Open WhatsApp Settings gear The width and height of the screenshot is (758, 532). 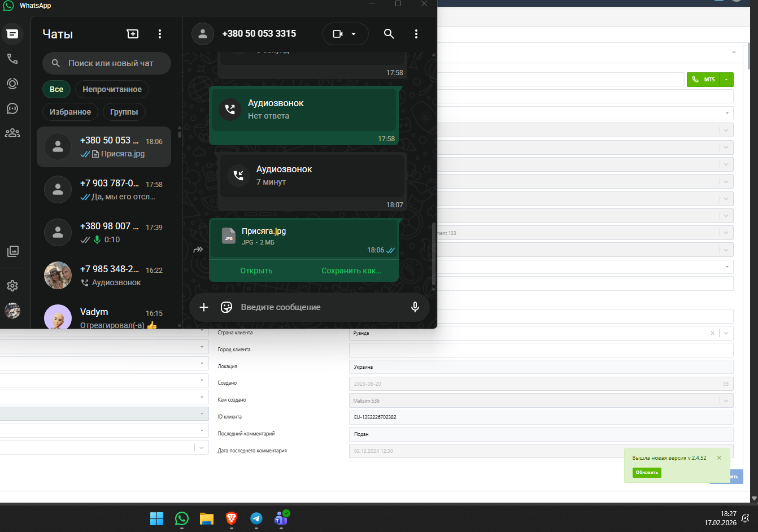pos(12,286)
